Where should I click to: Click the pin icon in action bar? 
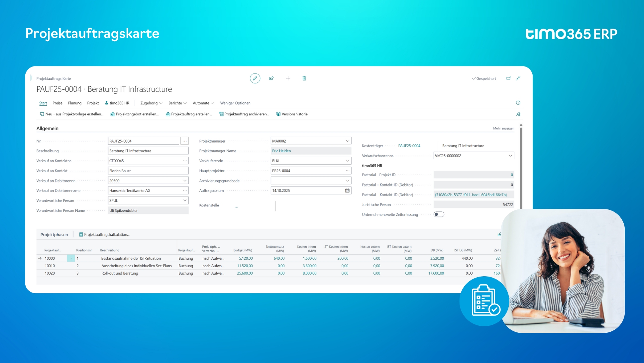(518, 114)
